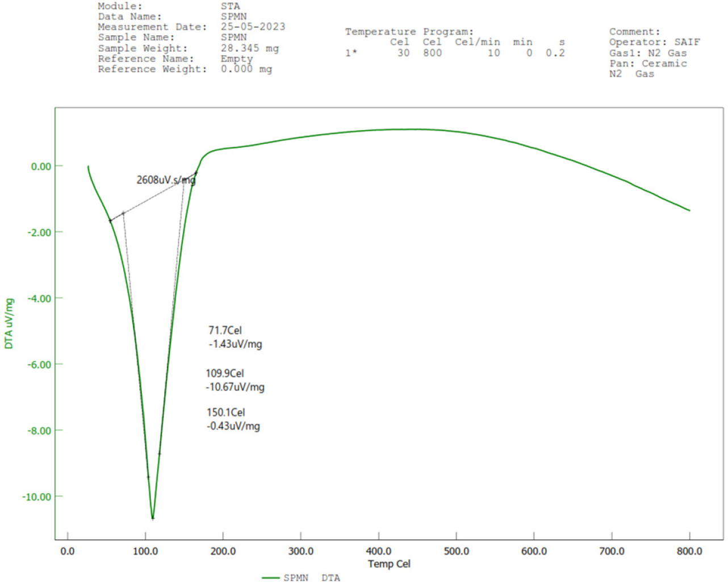Click the '-6.00' y-axis tick label
The width and height of the screenshot is (728, 583).
tap(39, 365)
